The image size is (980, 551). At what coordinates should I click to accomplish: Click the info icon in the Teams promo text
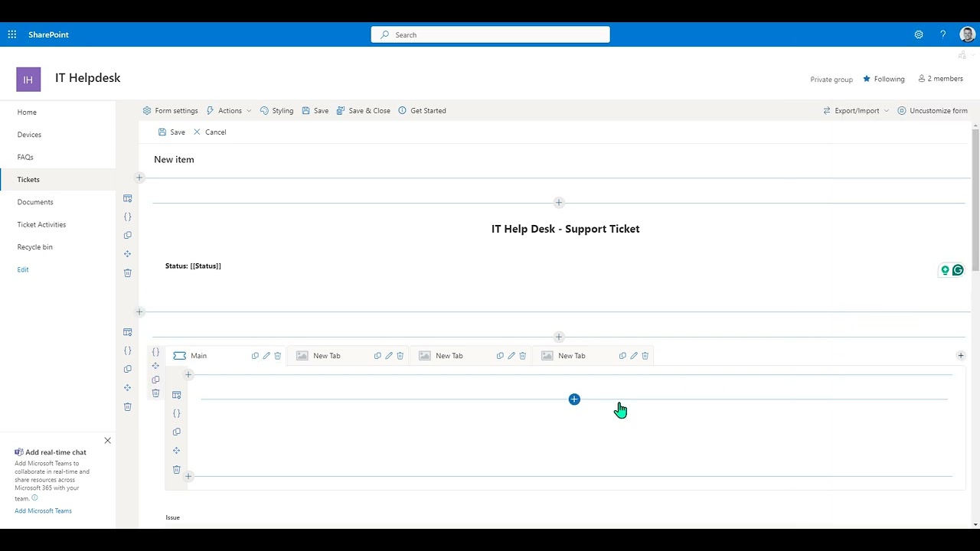click(x=34, y=498)
